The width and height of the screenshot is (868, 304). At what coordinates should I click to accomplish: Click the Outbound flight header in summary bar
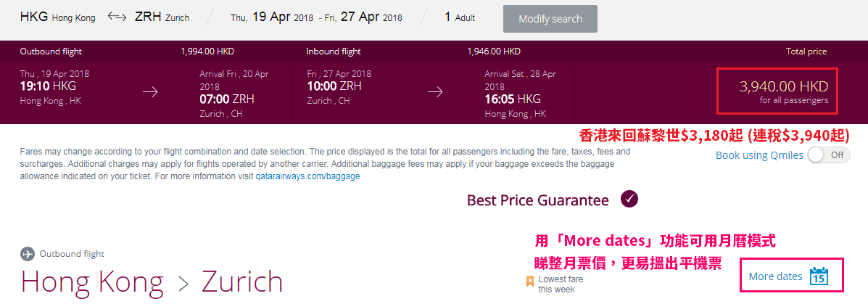click(x=51, y=52)
